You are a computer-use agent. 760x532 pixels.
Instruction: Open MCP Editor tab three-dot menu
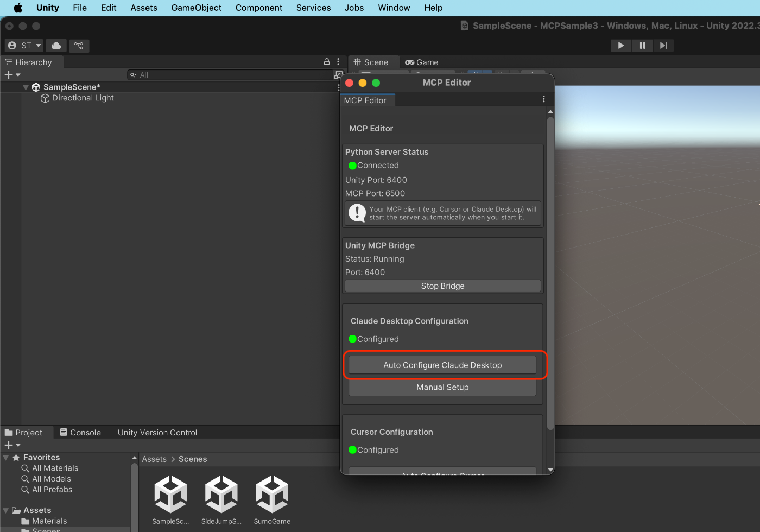click(544, 99)
